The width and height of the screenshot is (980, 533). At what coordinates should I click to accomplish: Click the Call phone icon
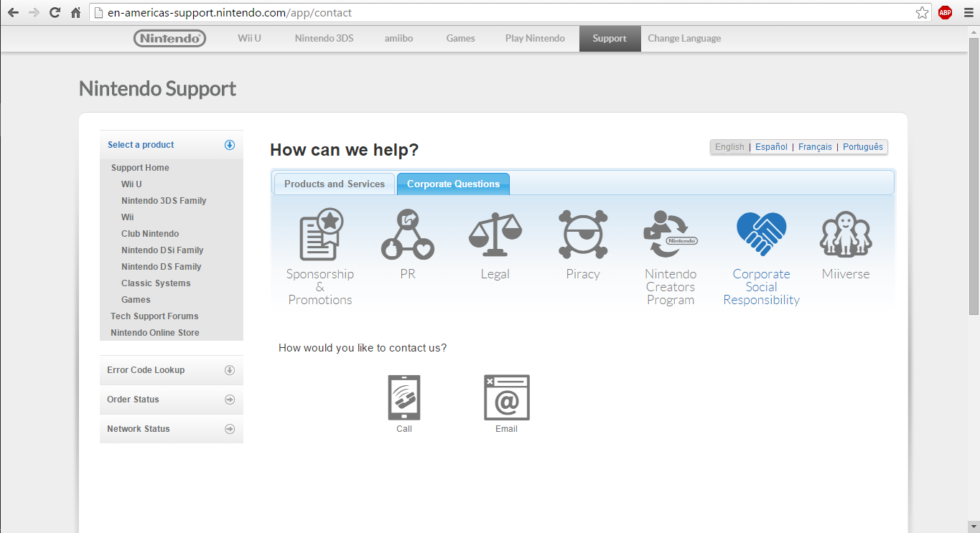pos(404,397)
